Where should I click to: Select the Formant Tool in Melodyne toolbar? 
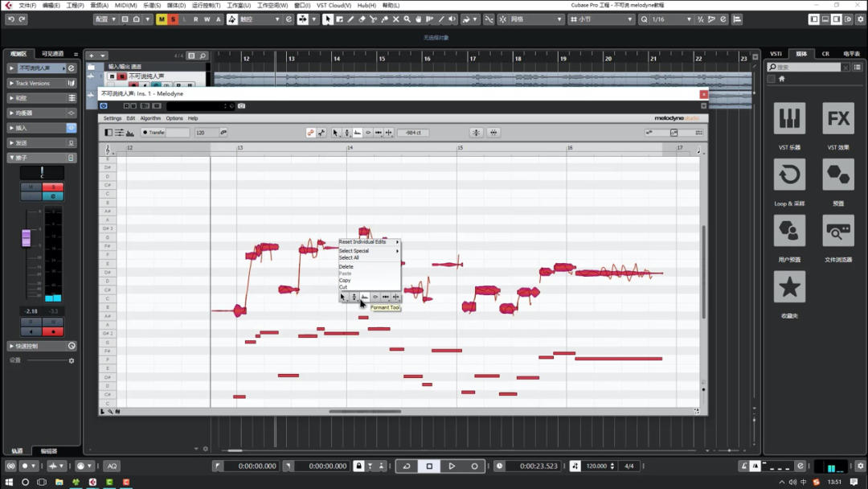(x=358, y=133)
